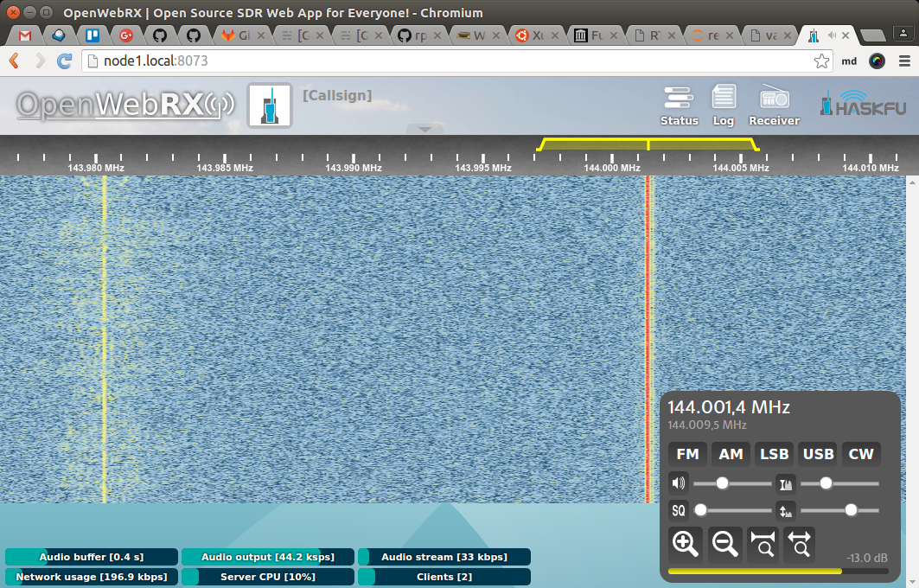Screen dimensions: 919x588
Task: Expand the top bar with the gray chevron
Action: tap(424, 129)
